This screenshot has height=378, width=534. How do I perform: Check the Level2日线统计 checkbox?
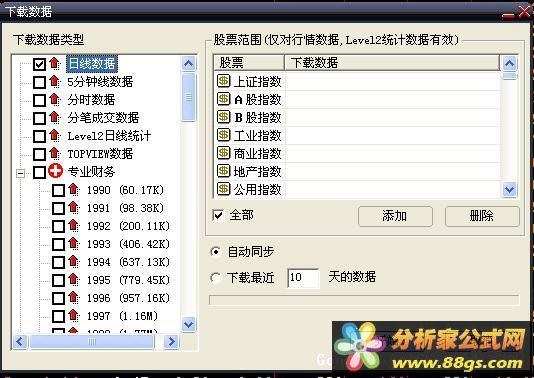(x=40, y=136)
